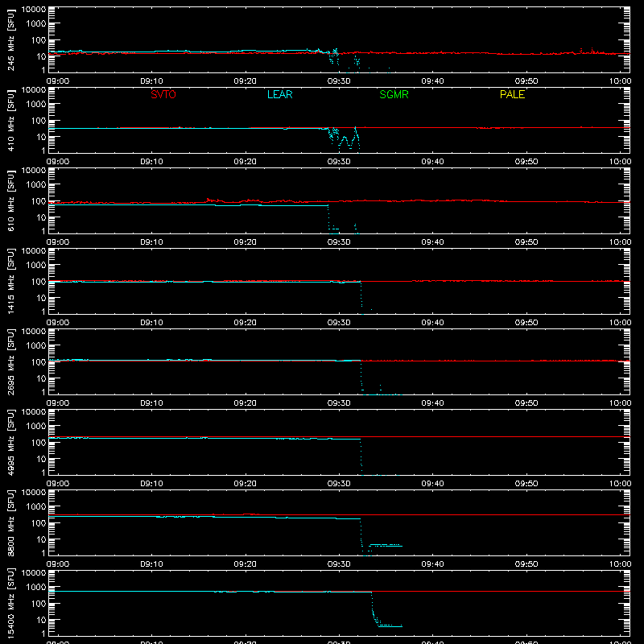The width and height of the screenshot is (644, 644).
Task: Click 09:30 time label under 1415 MHz panel
Action: tap(339, 323)
